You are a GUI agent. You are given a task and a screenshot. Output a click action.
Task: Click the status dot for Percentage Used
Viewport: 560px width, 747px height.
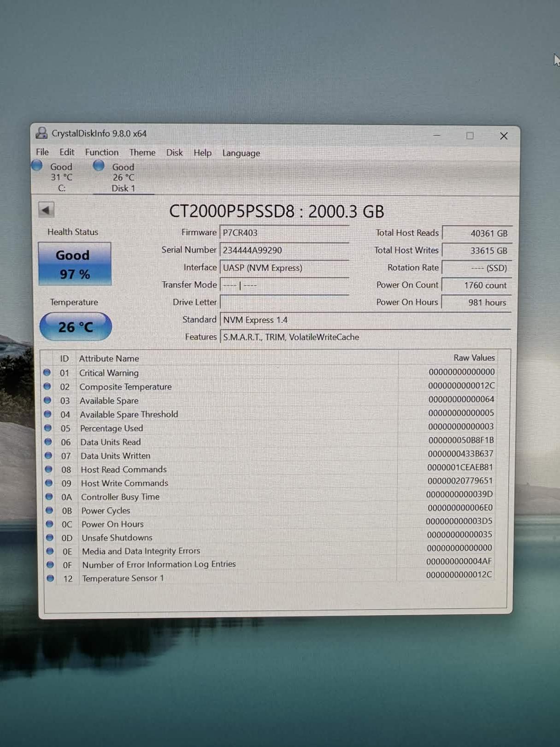click(47, 427)
